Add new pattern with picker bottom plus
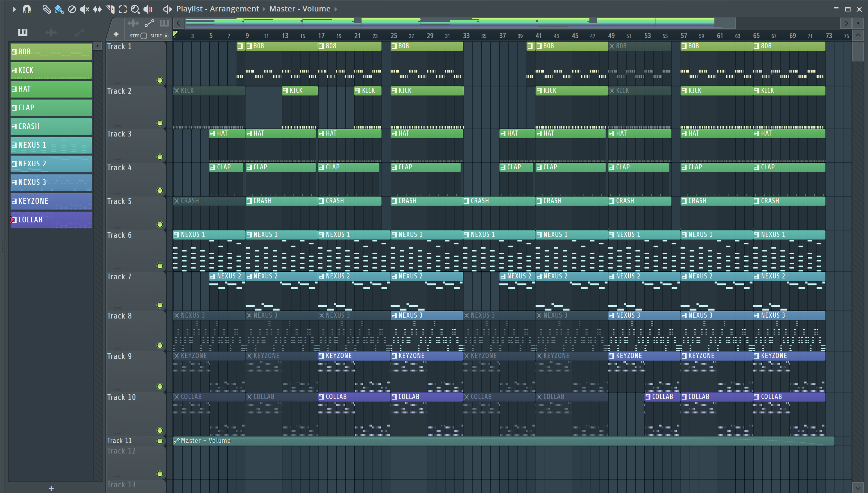 pos(51,488)
